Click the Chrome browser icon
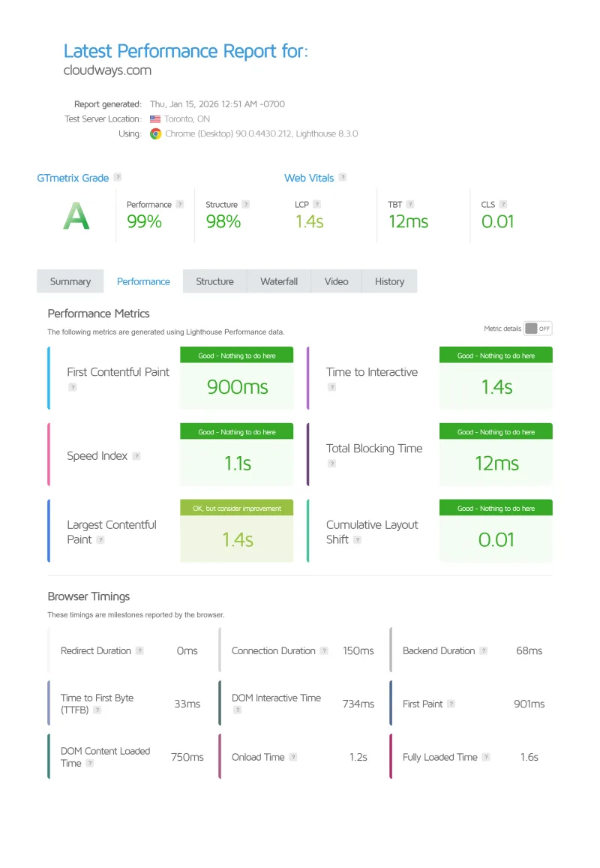The height and width of the screenshot is (868, 600). pyautogui.click(x=155, y=134)
